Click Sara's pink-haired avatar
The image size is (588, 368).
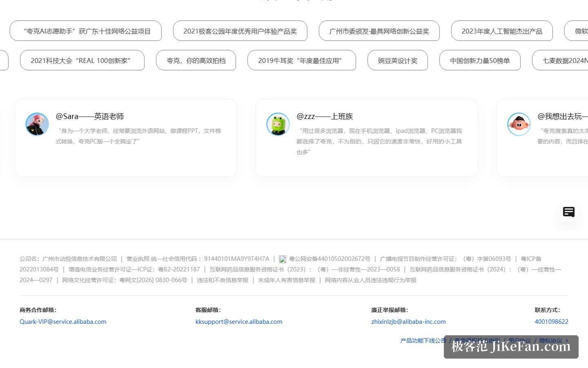(37, 124)
